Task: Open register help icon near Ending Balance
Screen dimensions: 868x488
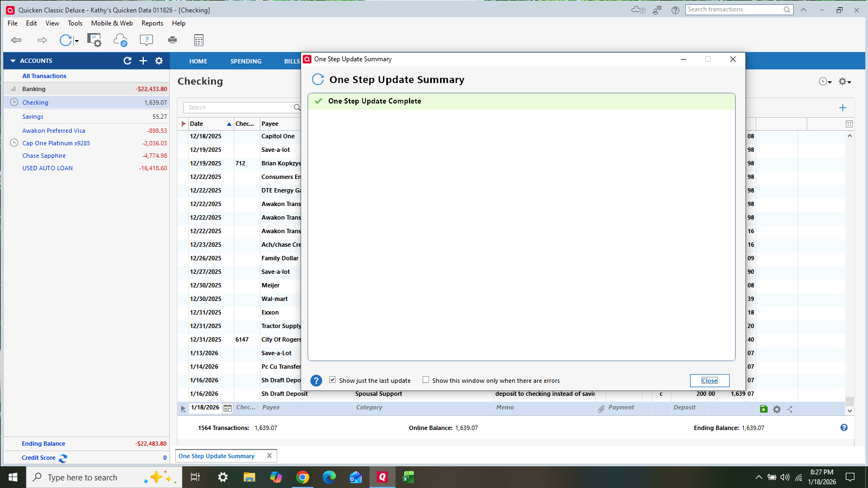Action: coord(844,427)
